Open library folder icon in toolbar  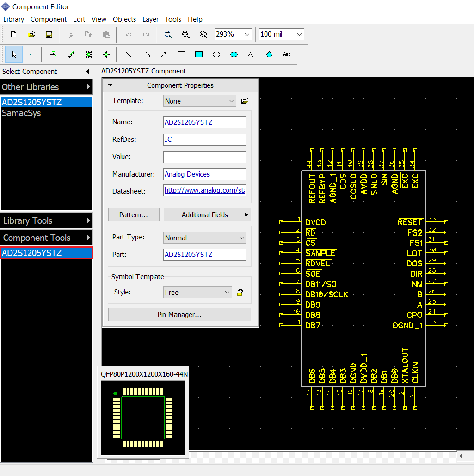(31, 35)
